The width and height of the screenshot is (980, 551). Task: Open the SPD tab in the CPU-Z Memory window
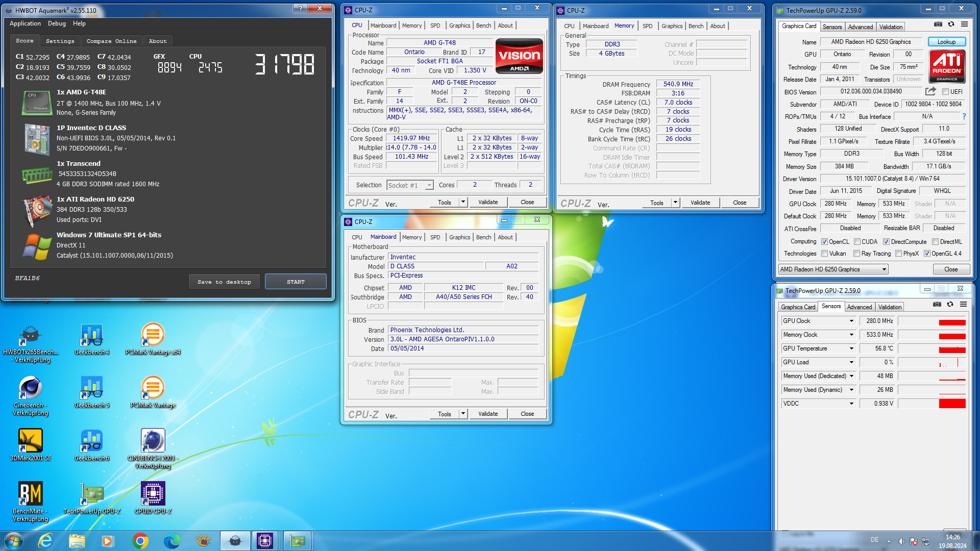click(x=647, y=26)
